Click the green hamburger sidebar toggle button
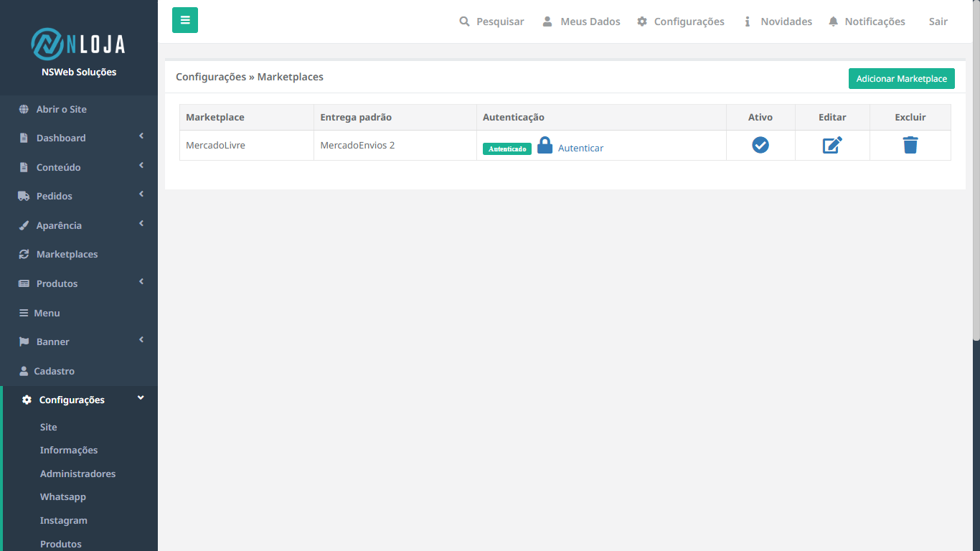Screen dimensions: 980x551 coord(185,20)
